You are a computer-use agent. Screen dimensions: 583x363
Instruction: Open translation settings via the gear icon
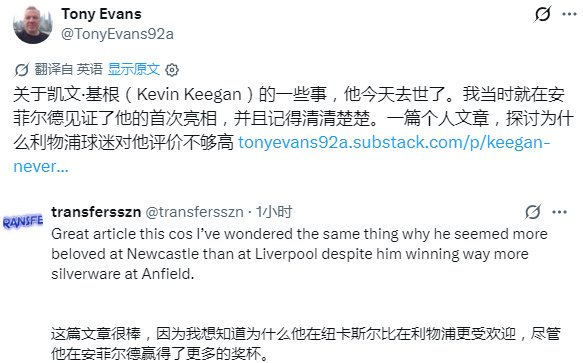pos(172,70)
